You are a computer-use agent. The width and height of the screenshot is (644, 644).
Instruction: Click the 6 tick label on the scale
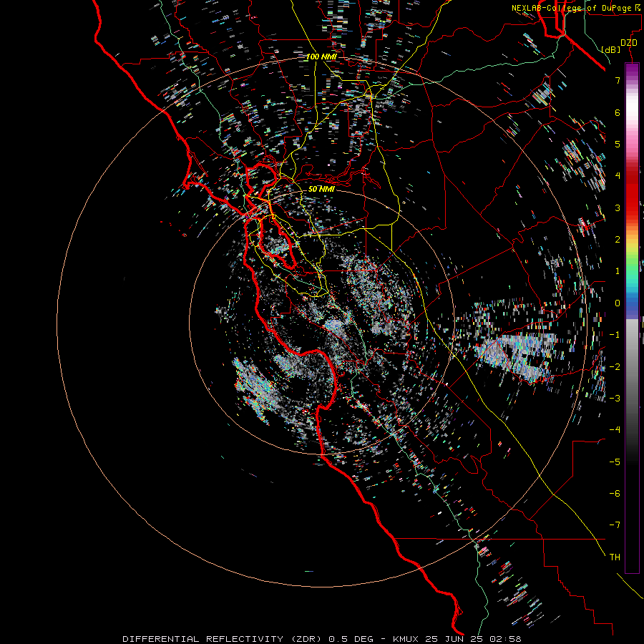click(618, 112)
